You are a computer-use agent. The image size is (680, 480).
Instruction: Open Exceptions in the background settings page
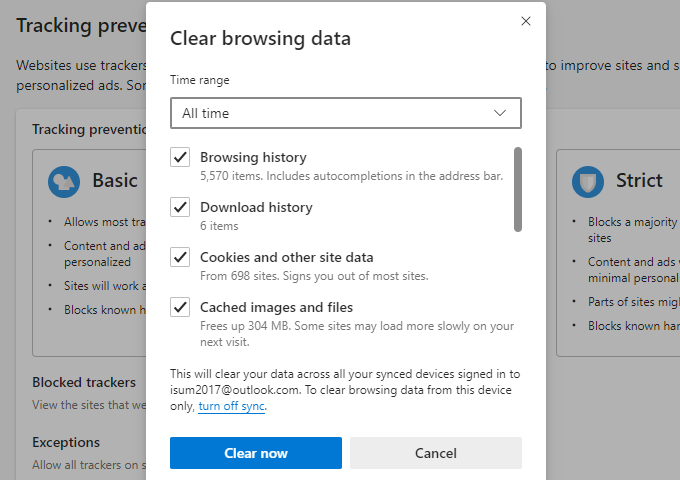66,442
